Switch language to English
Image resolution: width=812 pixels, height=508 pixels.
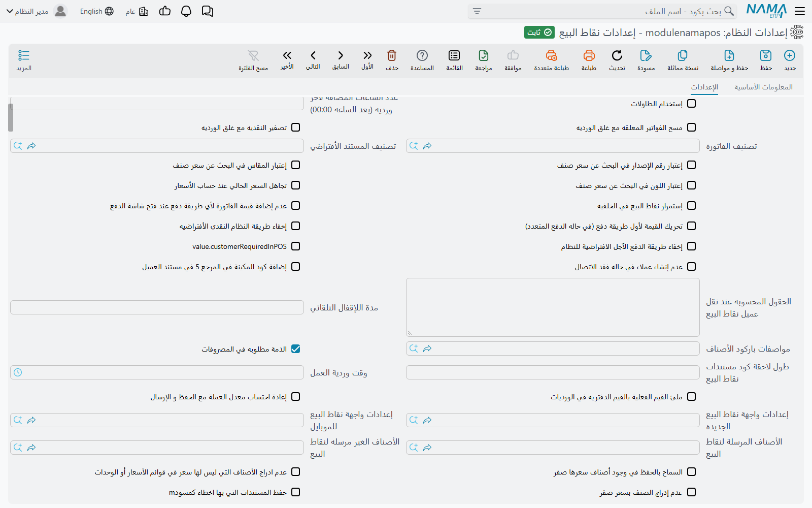96,11
